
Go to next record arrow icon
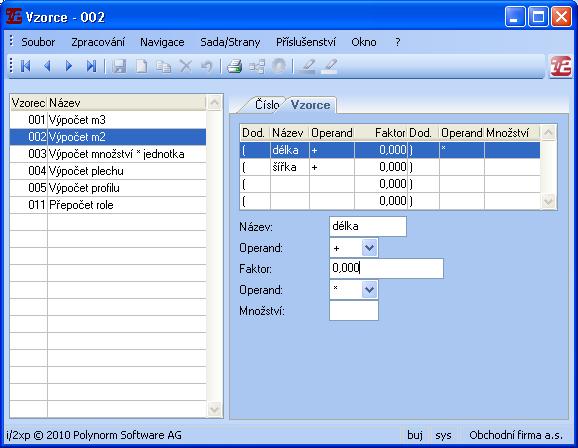click(x=69, y=66)
